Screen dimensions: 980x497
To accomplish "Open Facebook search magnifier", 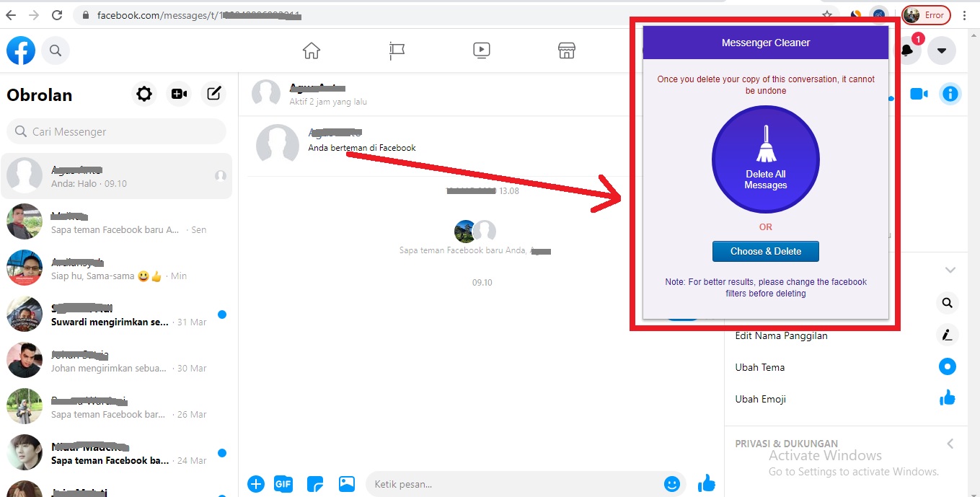I will tap(56, 50).
